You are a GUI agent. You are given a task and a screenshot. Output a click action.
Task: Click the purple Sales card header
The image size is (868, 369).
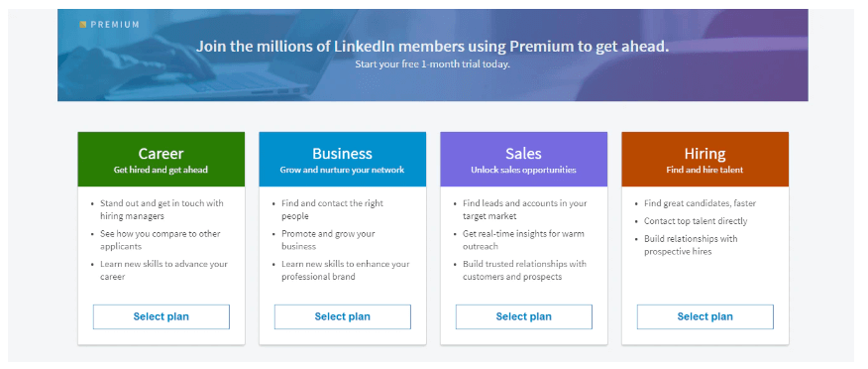tap(524, 159)
